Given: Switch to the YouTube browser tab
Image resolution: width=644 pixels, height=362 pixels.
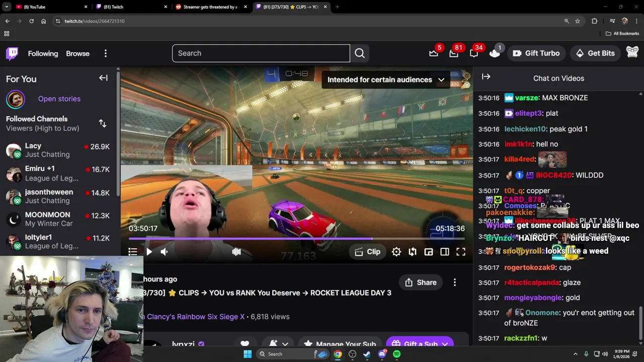Looking at the screenshot, I should (50, 7).
